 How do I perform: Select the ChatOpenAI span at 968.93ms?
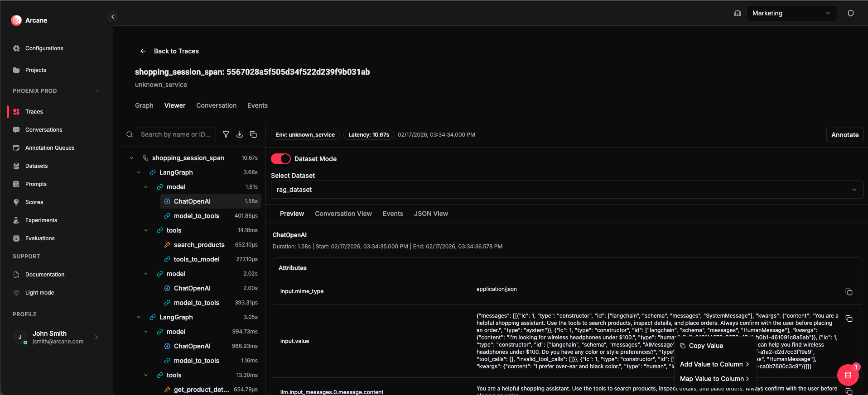pyautogui.click(x=211, y=346)
